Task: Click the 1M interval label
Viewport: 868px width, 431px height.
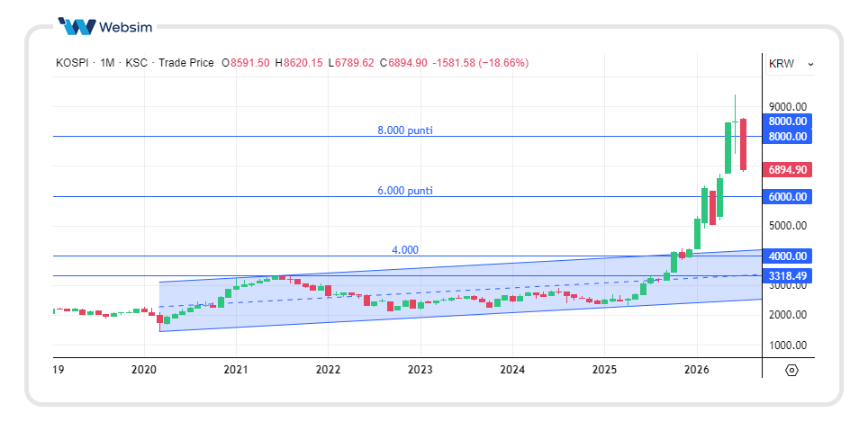Action: 107,63
